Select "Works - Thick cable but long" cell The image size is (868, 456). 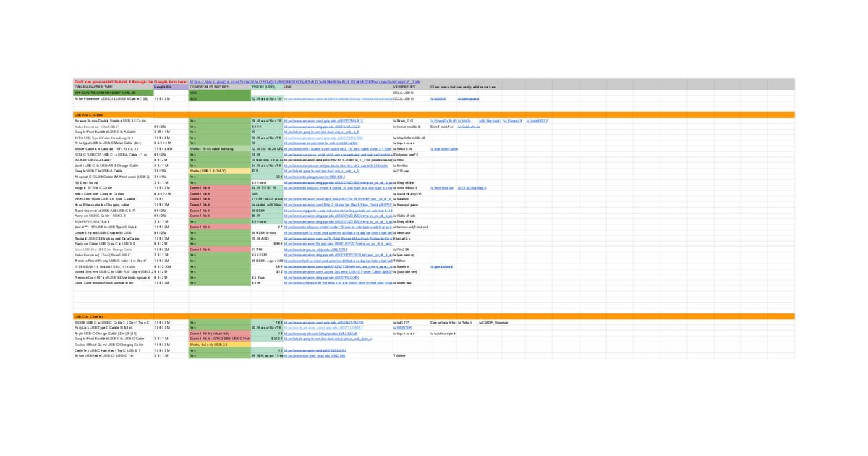(219, 149)
